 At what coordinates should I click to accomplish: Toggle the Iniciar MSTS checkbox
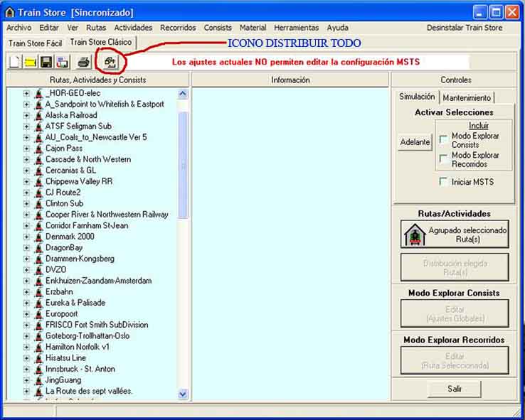tap(443, 182)
